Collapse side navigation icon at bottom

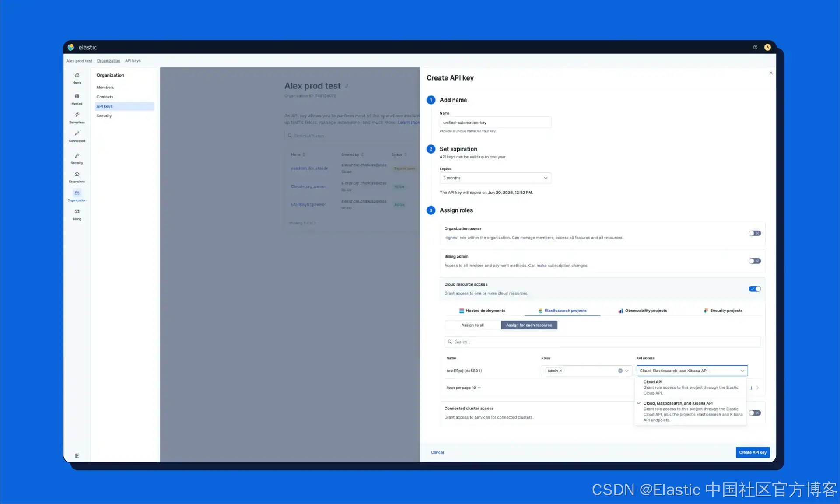coord(77,456)
